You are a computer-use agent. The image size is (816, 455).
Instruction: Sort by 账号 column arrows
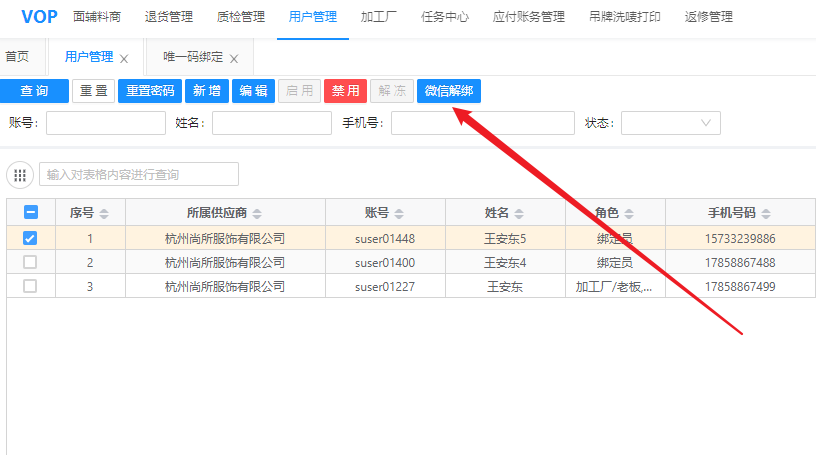tap(398, 213)
